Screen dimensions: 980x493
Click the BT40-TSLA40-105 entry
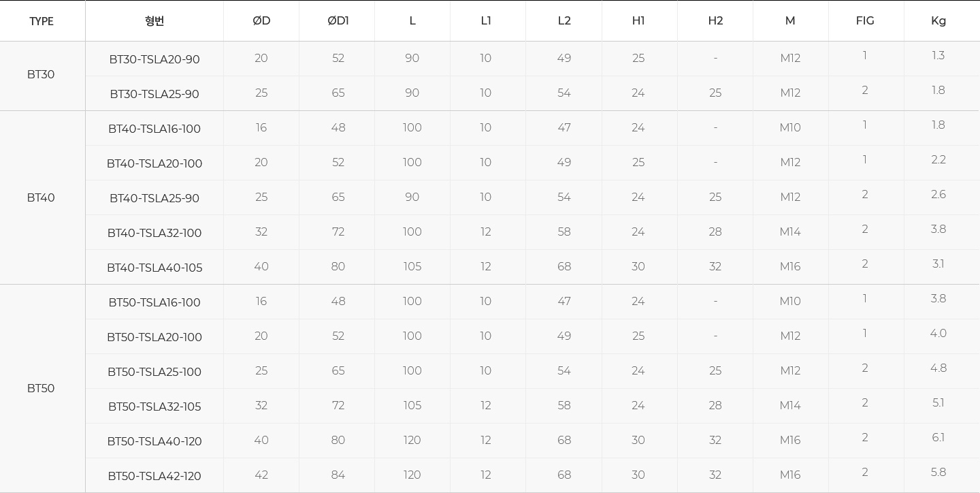[x=154, y=268]
